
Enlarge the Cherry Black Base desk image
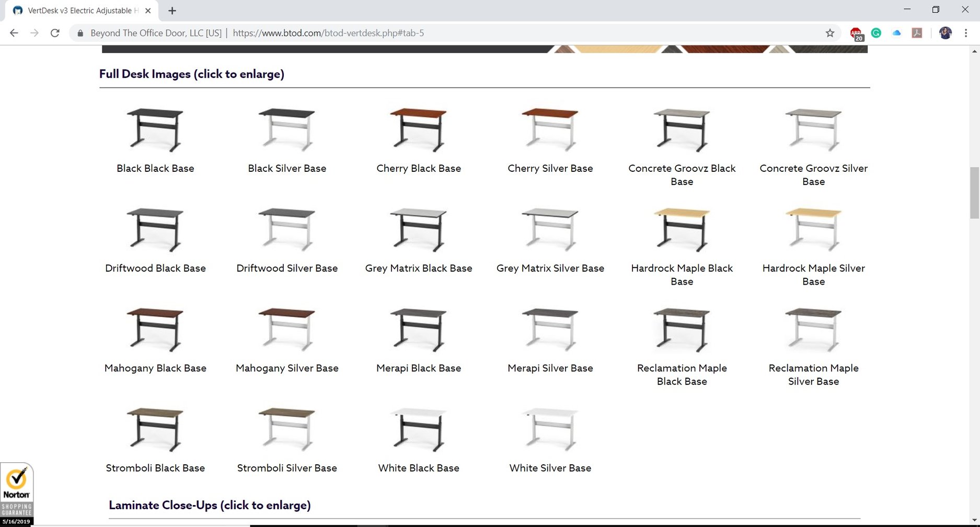418,129
